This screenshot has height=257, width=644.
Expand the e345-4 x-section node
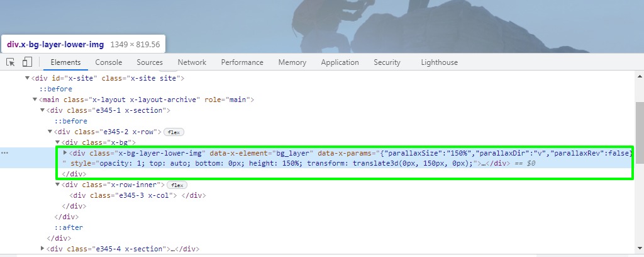click(x=43, y=249)
